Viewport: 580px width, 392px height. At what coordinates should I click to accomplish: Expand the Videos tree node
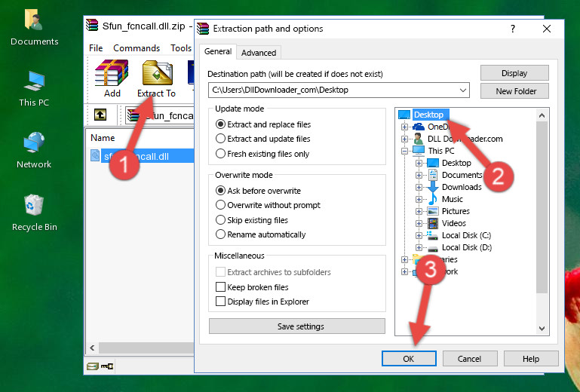click(x=419, y=223)
